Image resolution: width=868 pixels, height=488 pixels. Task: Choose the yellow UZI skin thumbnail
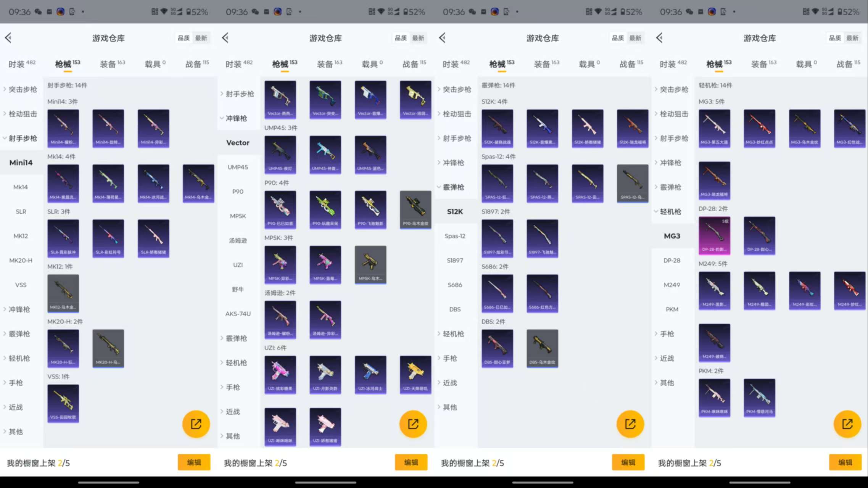click(x=415, y=374)
